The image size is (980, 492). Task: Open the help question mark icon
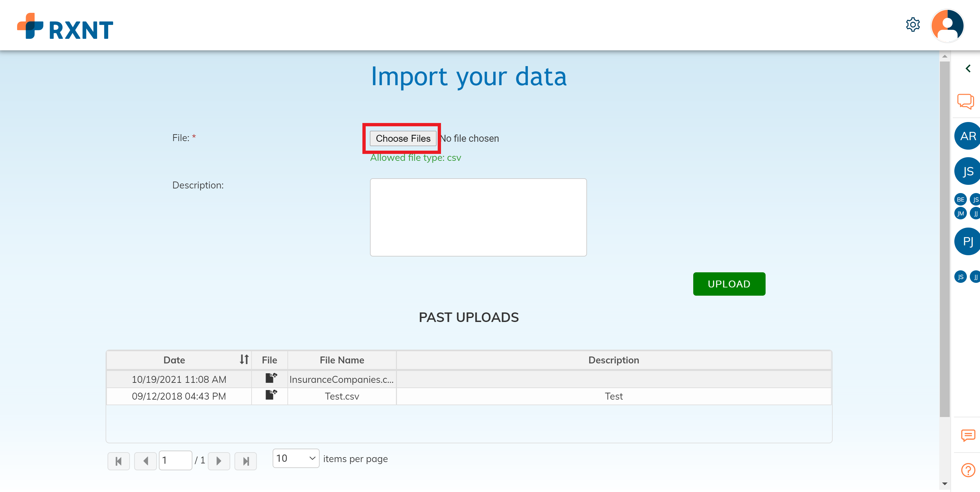[968, 470]
